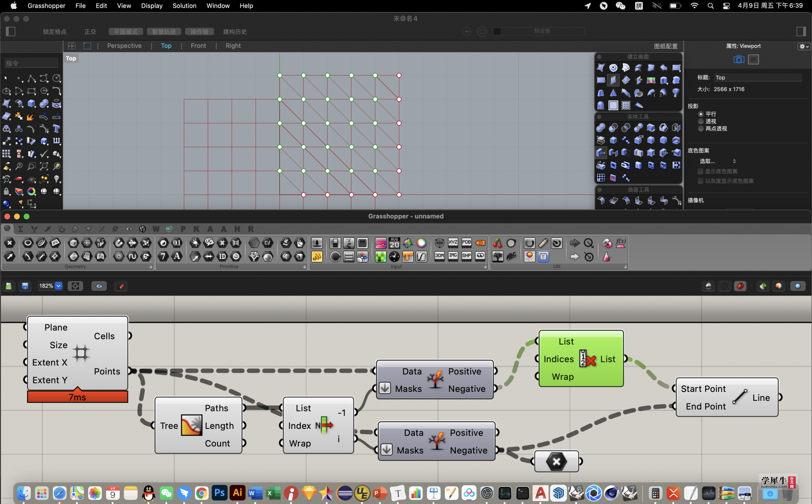Viewport: 812px width, 504px height.
Task: Click the Line component icon
Action: tap(740, 397)
